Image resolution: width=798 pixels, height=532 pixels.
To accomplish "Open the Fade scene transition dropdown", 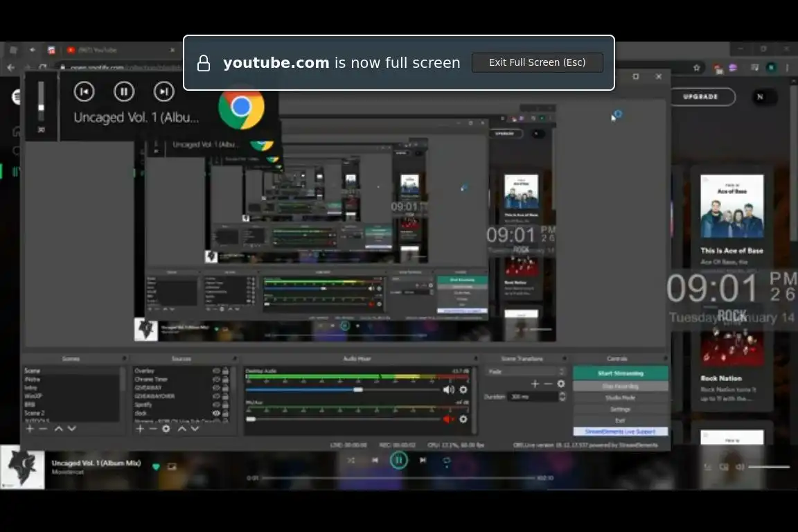I will point(526,371).
